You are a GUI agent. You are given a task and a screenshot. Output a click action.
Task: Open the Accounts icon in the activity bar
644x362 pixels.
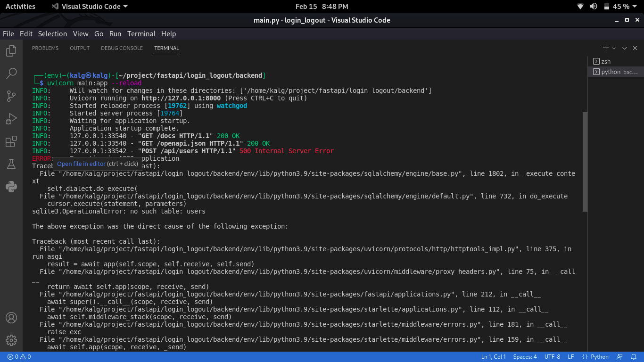pyautogui.click(x=11, y=318)
